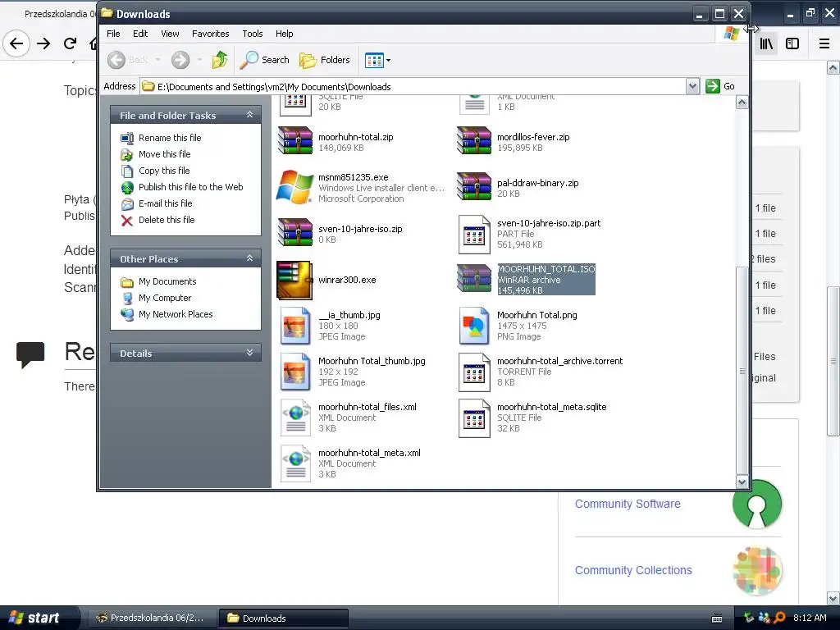Viewport: 840px width, 630px height.
Task: Open the Back history dropdown arrow
Action: click(158, 60)
